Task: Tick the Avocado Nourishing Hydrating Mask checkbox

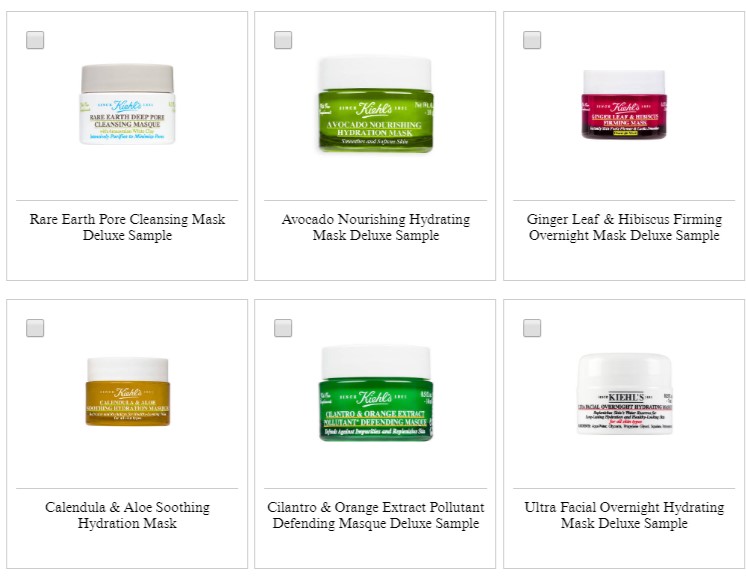Action: pos(283,40)
